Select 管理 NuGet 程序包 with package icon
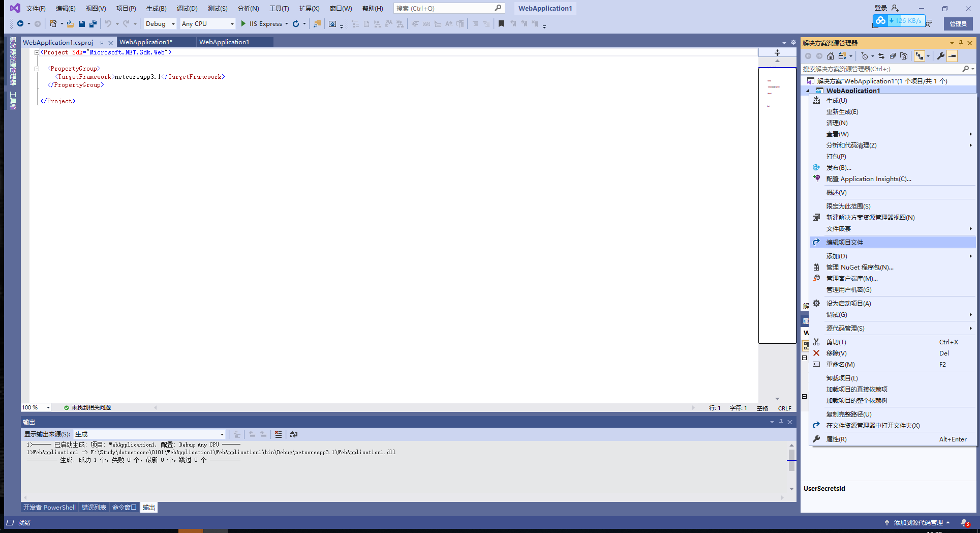The width and height of the screenshot is (980, 533). point(859,267)
